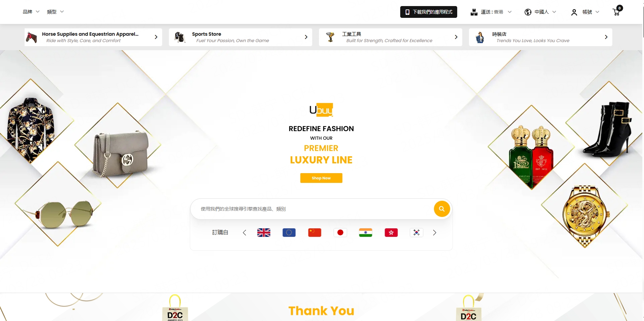This screenshot has width=644, height=321.
Task: Select the India flag
Action: tap(365, 232)
